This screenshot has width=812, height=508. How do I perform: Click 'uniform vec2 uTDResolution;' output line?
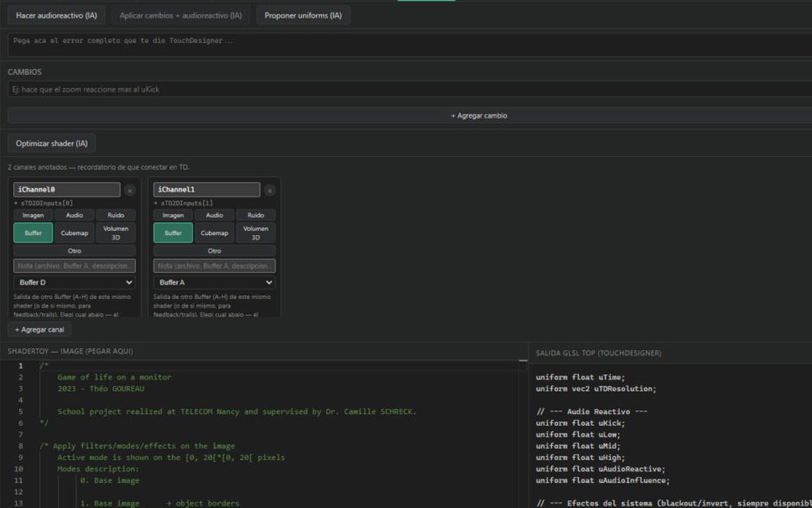point(596,389)
